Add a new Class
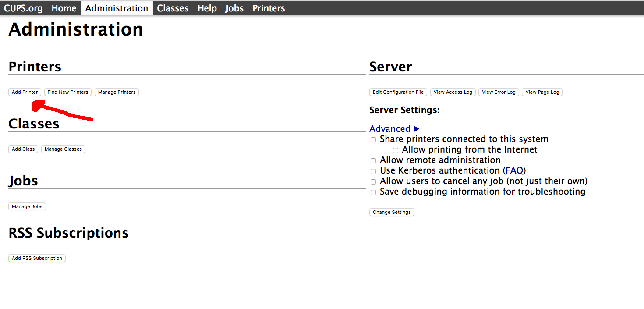Image resolution: width=644 pixels, height=309 pixels. pos(23,149)
